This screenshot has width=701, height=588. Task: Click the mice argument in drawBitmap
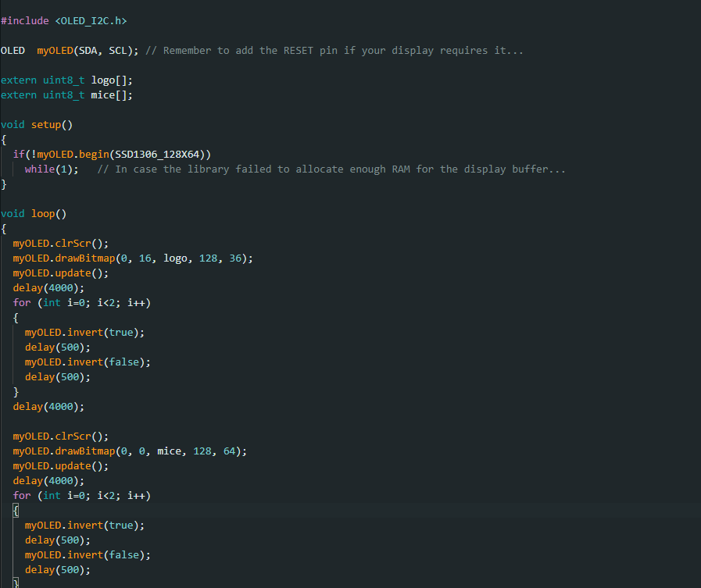click(169, 451)
